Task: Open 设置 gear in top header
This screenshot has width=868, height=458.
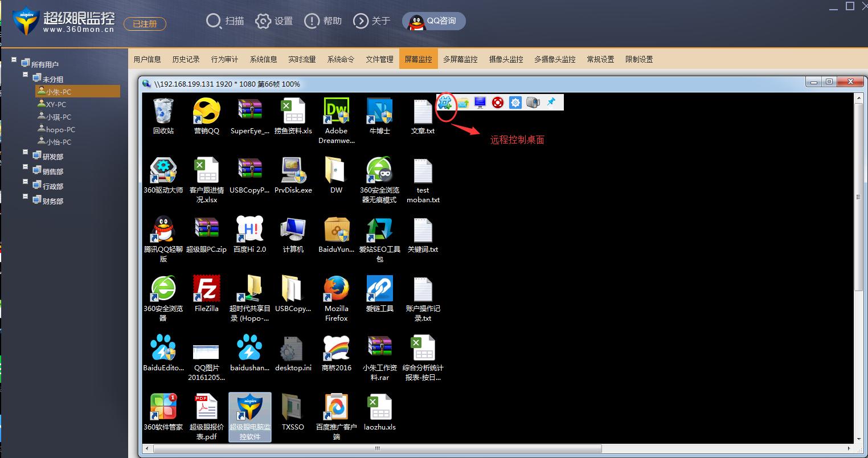Action: coord(273,21)
